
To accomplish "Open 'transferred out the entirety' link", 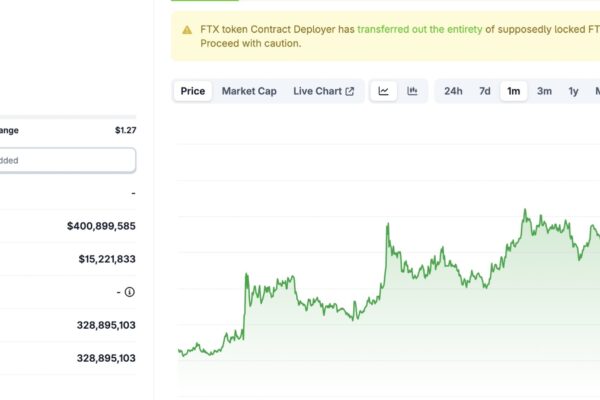I will pyautogui.click(x=420, y=29).
